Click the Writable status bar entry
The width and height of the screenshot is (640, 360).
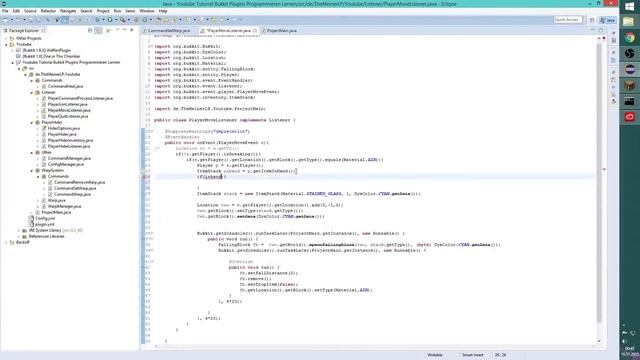pyautogui.click(x=435, y=355)
